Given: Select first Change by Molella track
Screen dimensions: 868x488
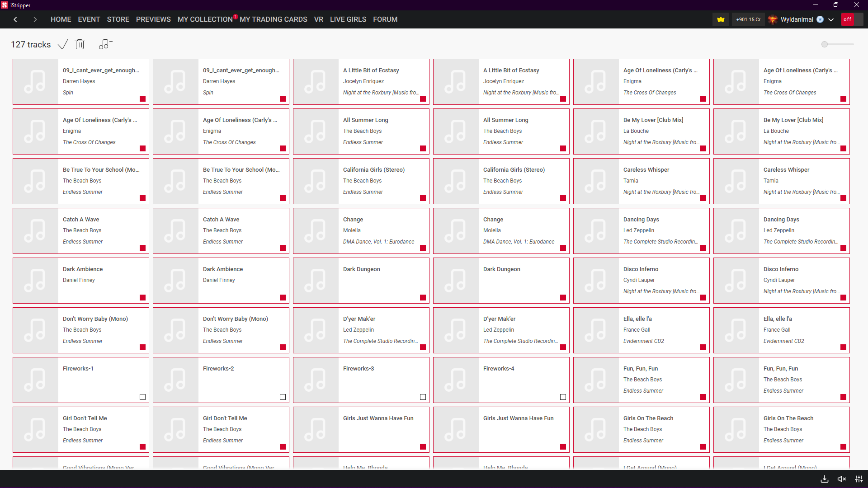Looking at the screenshot, I should click(x=361, y=231).
